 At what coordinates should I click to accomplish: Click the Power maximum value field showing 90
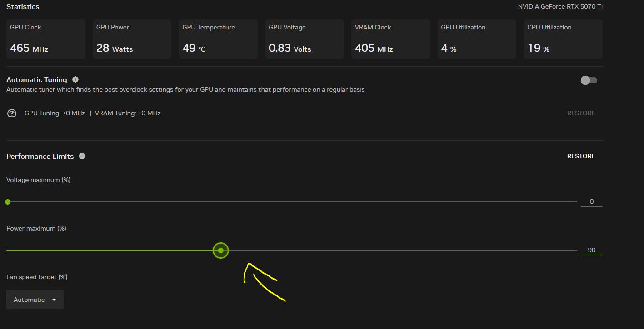(591, 250)
